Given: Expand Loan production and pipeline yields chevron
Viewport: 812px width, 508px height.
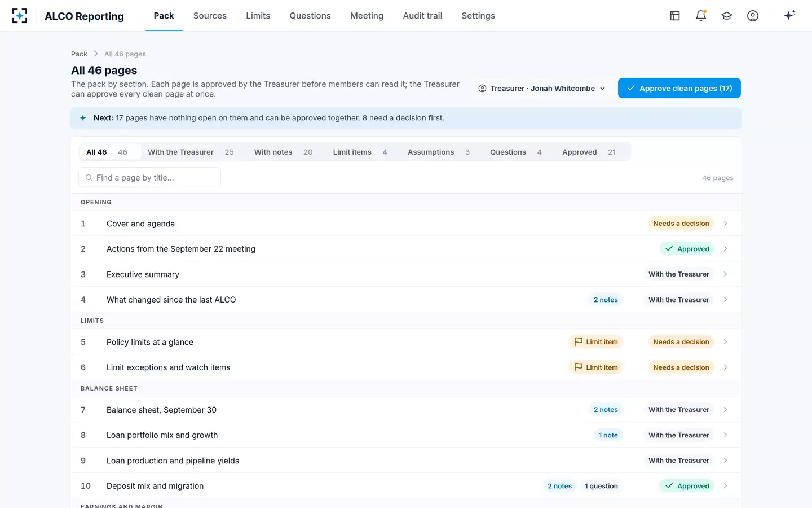Looking at the screenshot, I should [725, 461].
